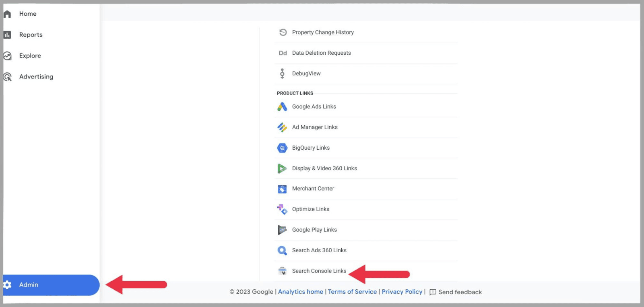Viewport: 644px width, 307px height.
Task: Open the Analytics home link
Action: (300, 292)
